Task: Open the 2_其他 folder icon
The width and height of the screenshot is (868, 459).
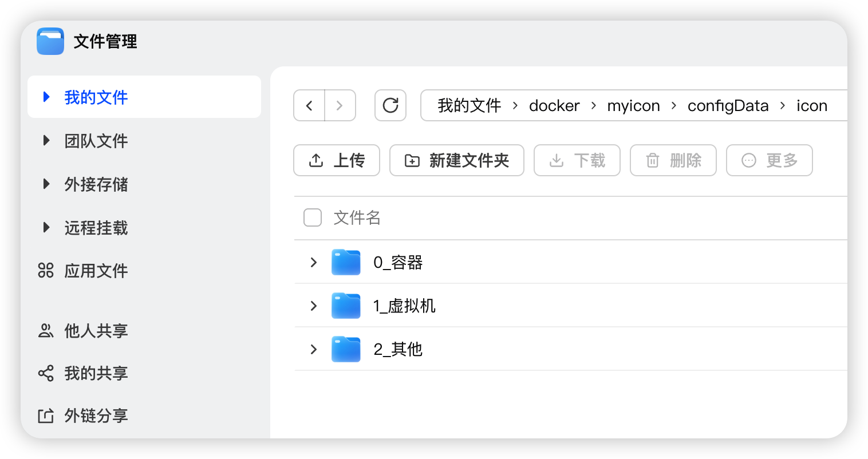Action: (x=346, y=350)
